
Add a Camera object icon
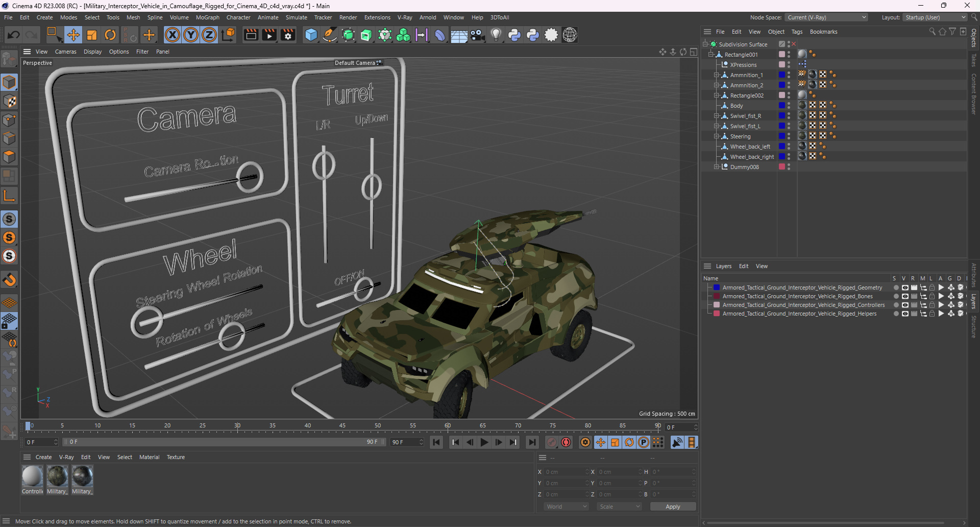click(x=477, y=35)
